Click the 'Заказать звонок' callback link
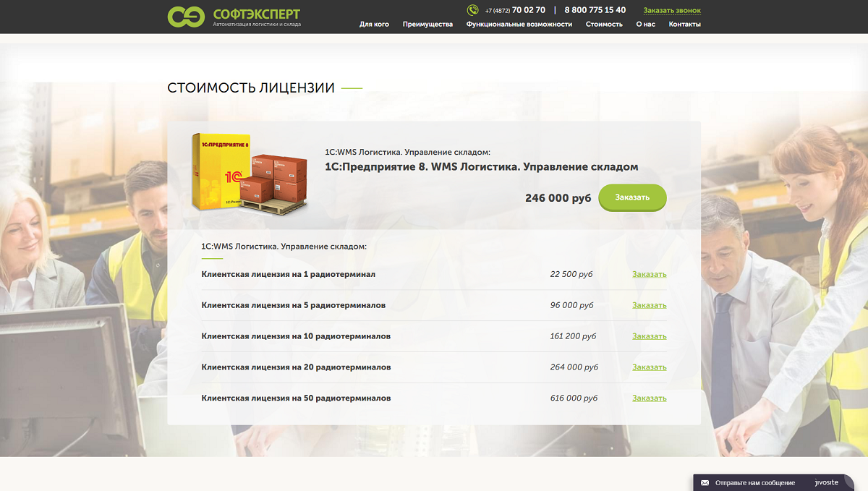Image resolution: width=868 pixels, height=491 pixels. coord(672,11)
